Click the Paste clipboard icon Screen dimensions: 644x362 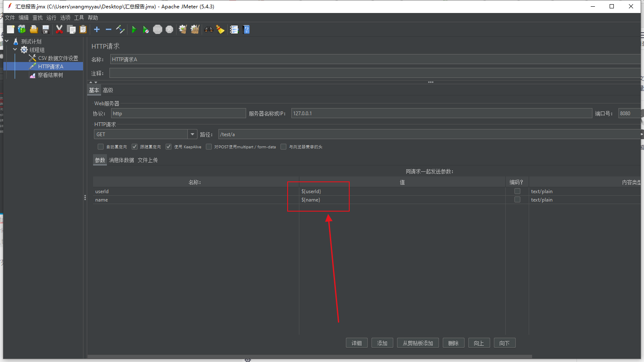coord(83,29)
